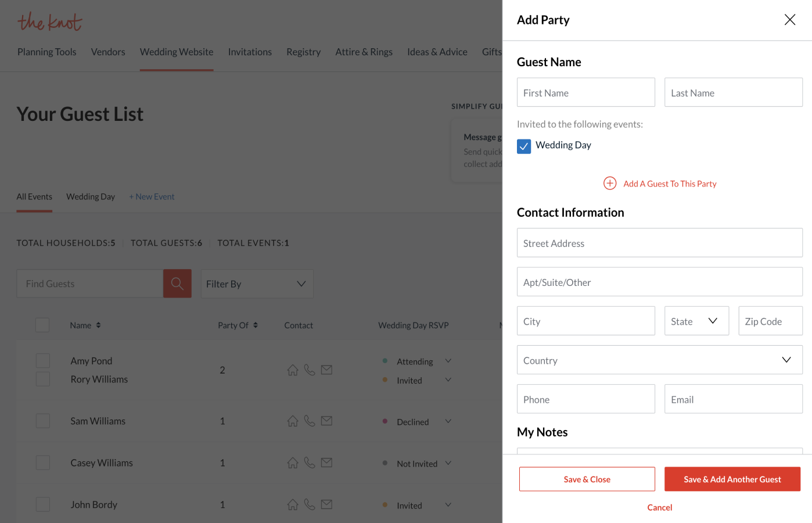Open the State dropdown

click(x=696, y=321)
